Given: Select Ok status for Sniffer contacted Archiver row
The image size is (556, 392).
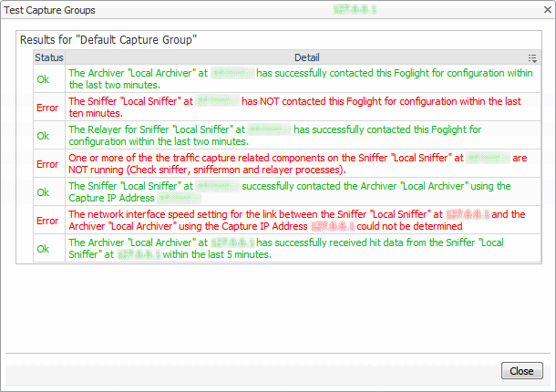Looking at the screenshot, I should tap(43, 192).
